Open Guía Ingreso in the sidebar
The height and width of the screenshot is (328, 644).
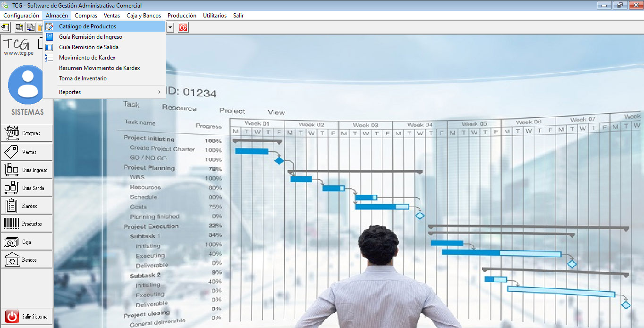[x=26, y=170]
